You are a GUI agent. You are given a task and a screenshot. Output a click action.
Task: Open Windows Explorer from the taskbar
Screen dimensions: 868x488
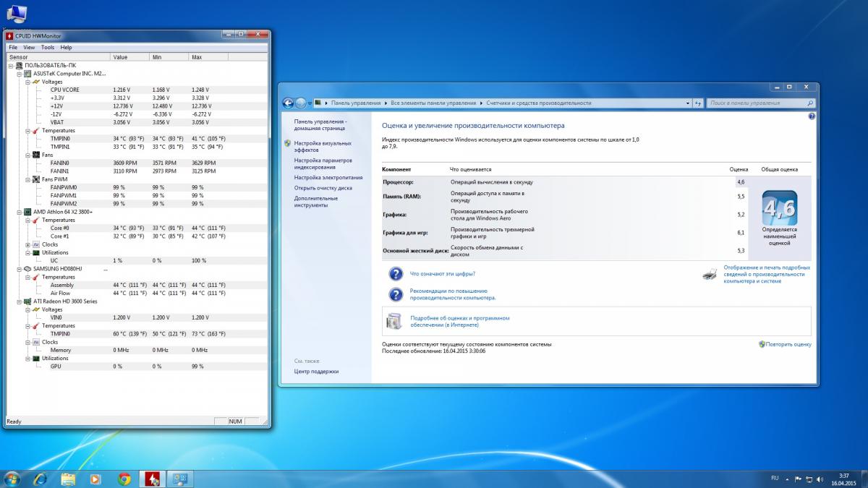68,478
